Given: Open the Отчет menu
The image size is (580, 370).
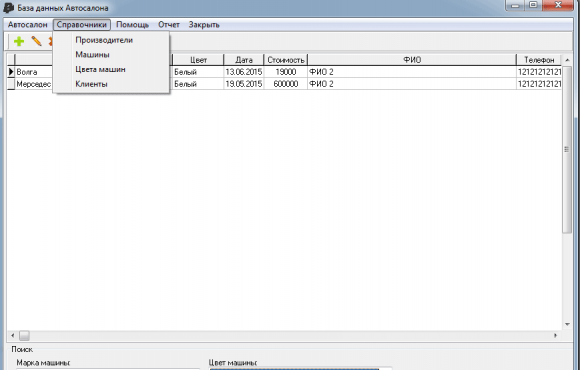Looking at the screenshot, I should coord(169,25).
